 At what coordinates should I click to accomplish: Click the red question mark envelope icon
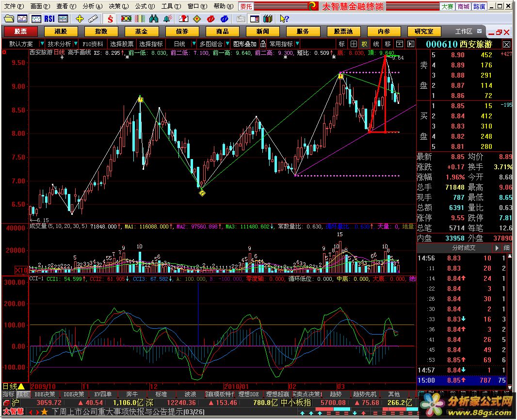[x=183, y=19]
